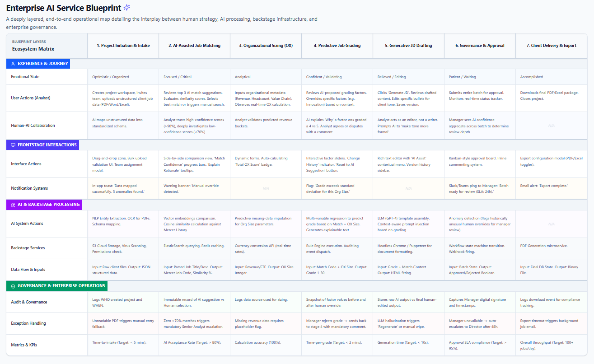Viewport: 594px width, 364px height.
Task: Click the 'AI System Actions' row label
Action: click(27, 224)
